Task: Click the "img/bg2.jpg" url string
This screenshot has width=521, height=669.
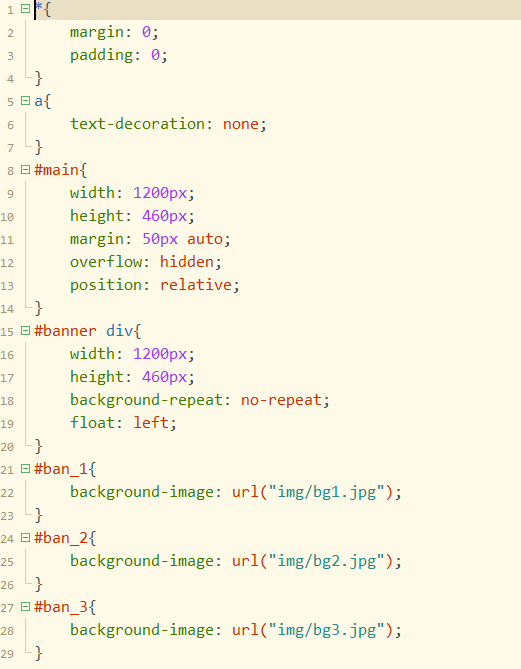Action: pyautogui.click(x=326, y=561)
